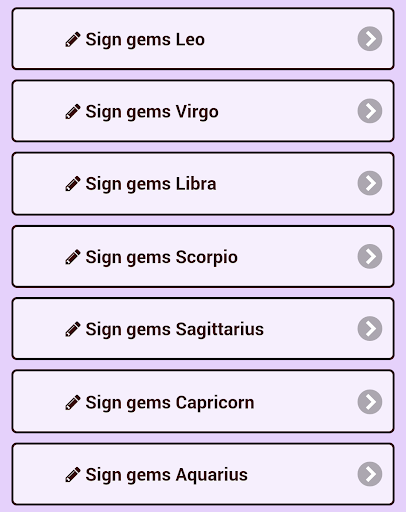Select the Sign gems Scorpio list entry
Image resolution: width=406 pixels, height=512 pixels.
203,256
